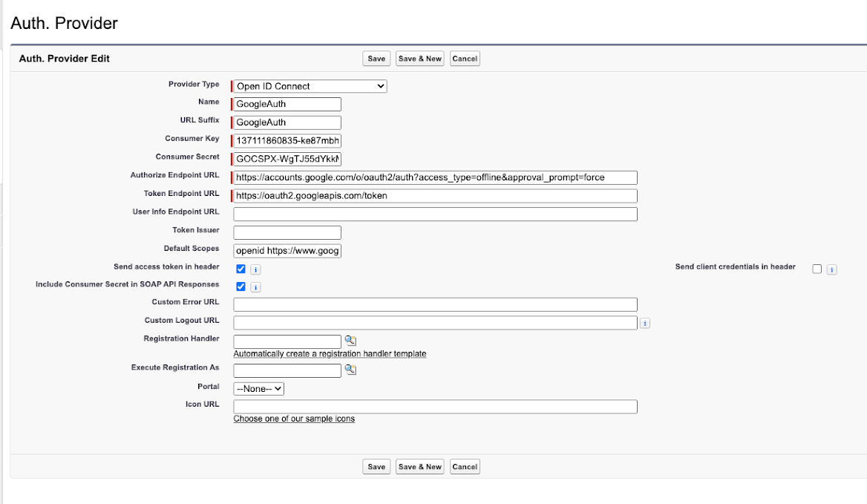Focus the Custom Error URL field

(x=435, y=304)
